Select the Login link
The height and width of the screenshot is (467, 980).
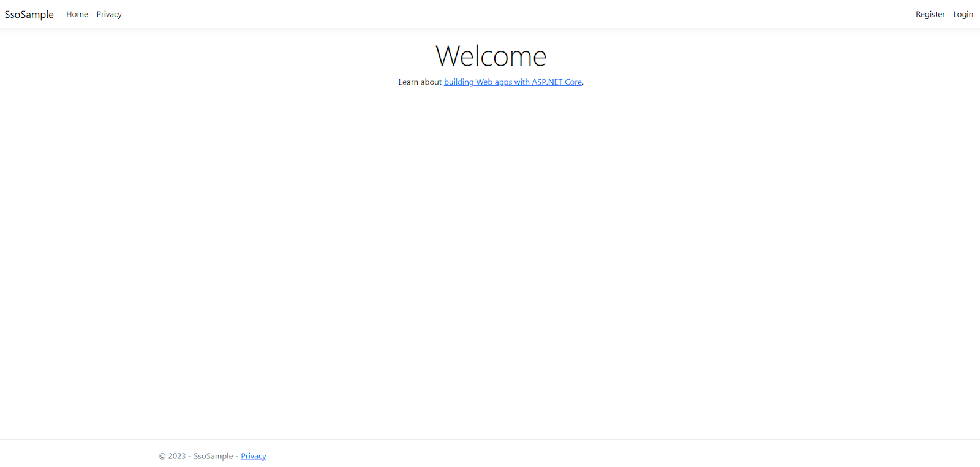click(963, 14)
